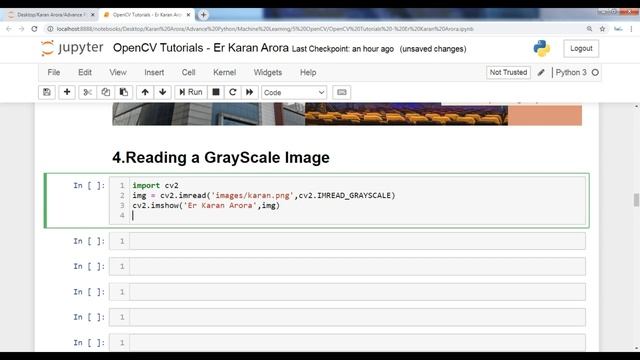Insert cell below with plus icon
The image size is (640, 360).
67,92
